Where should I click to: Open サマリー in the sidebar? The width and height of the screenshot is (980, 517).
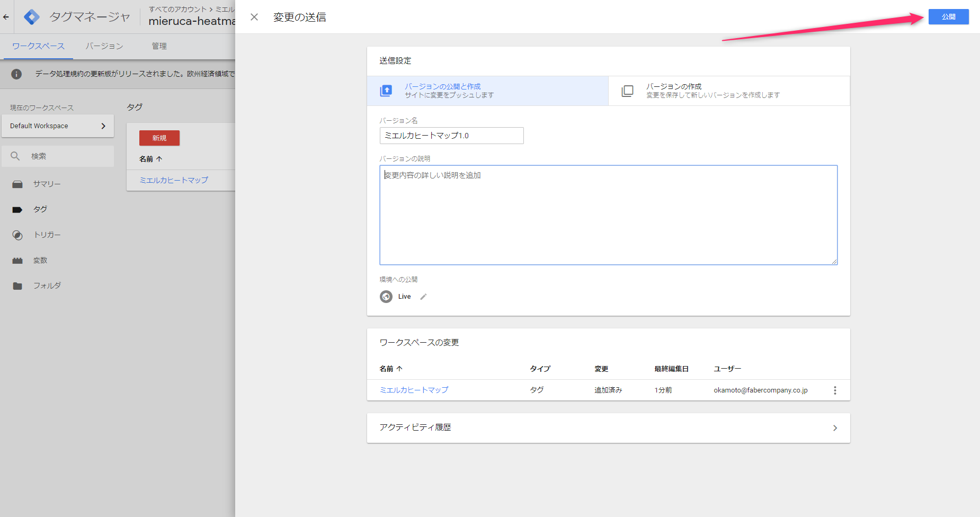pyautogui.click(x=47, y=184)
